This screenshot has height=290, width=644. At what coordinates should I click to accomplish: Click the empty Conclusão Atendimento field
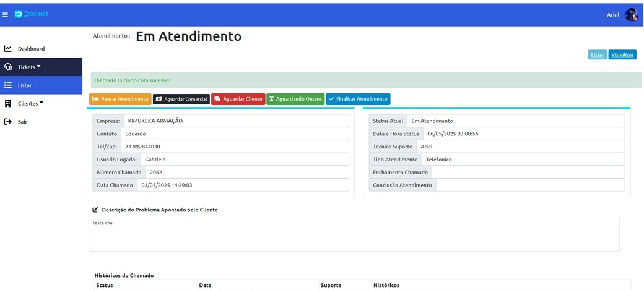click(x=530, y=185)
